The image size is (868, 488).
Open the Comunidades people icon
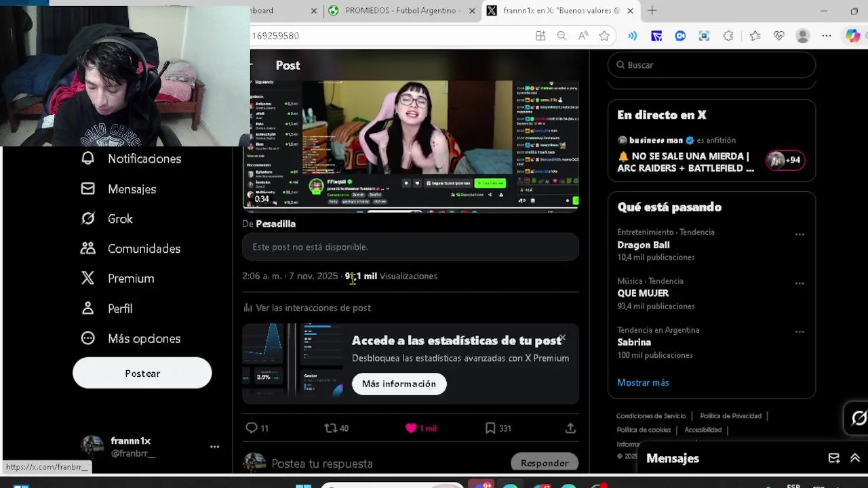click(x=88, y=248)
